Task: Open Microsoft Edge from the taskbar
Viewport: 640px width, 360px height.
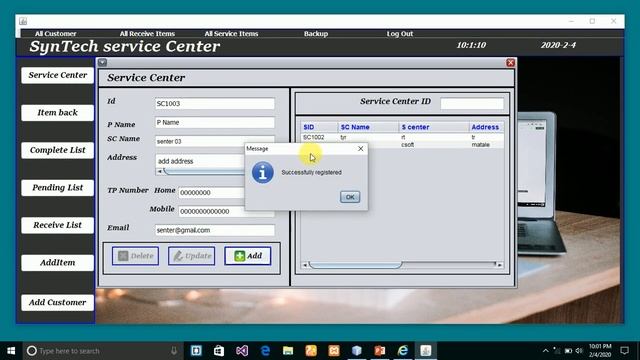Action: click(265, 351)
